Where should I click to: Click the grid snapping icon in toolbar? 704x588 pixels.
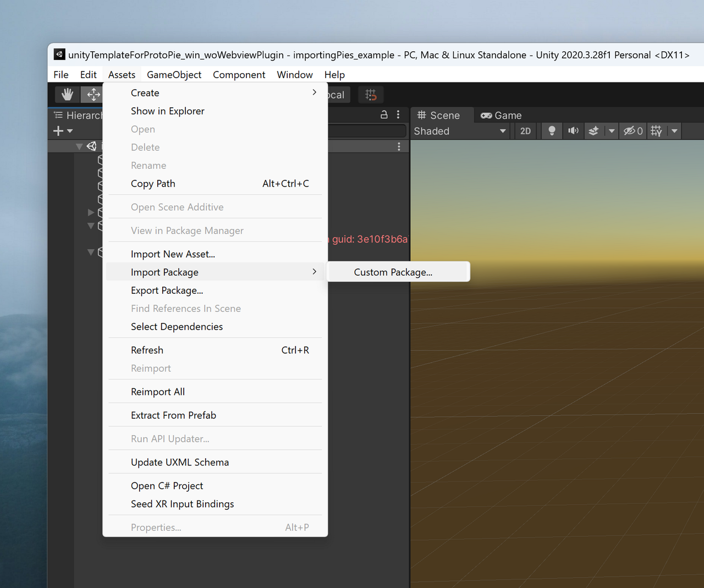(371, 95)
